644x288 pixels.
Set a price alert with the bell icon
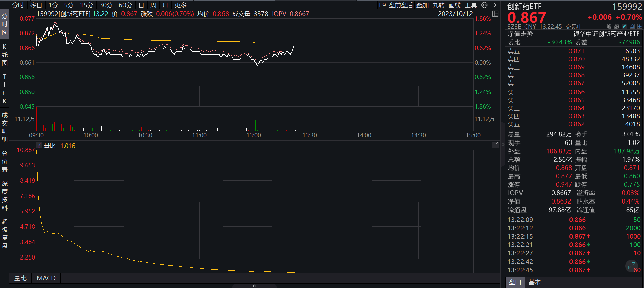pos(632,26)
